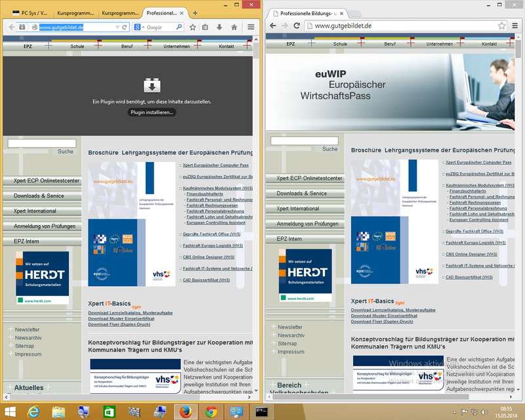Open Downloads & Service in Firefox sidebar
Image resolution: width=525 pixels, height=420 pixels.
(42, 196)
